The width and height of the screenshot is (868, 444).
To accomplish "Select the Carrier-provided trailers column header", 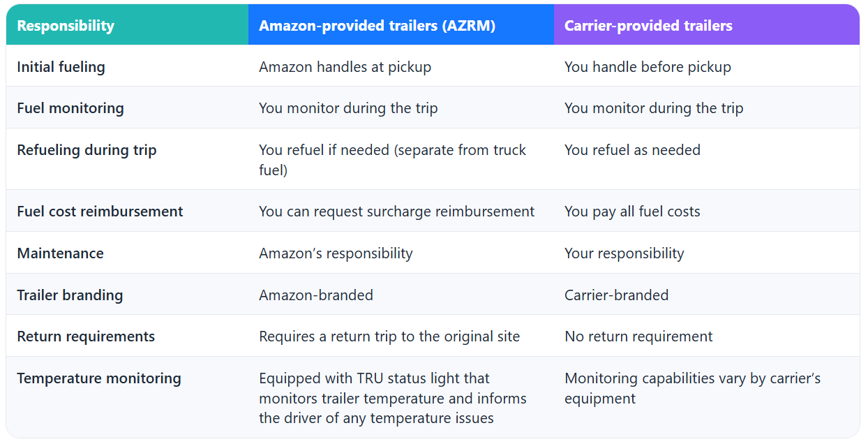I will pos(648,26).
